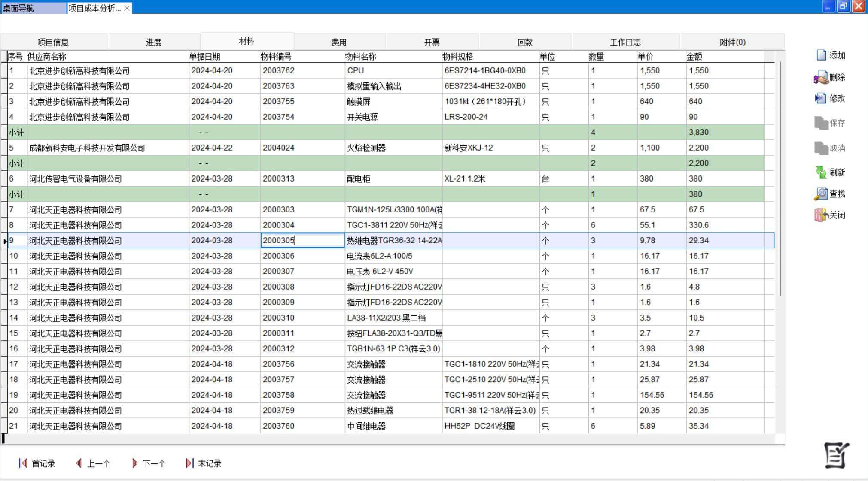Open the 附件(0) tab

coord(732,42)
